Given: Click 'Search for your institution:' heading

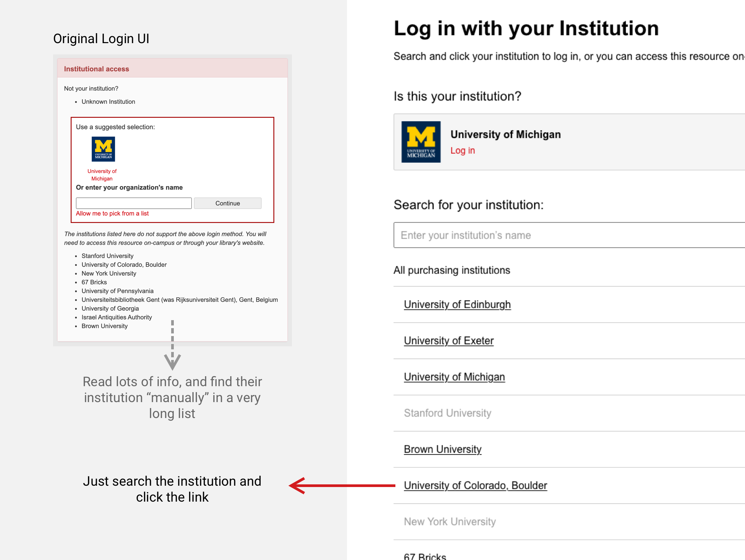Looking at the screenshot, I should click(468, 205).
